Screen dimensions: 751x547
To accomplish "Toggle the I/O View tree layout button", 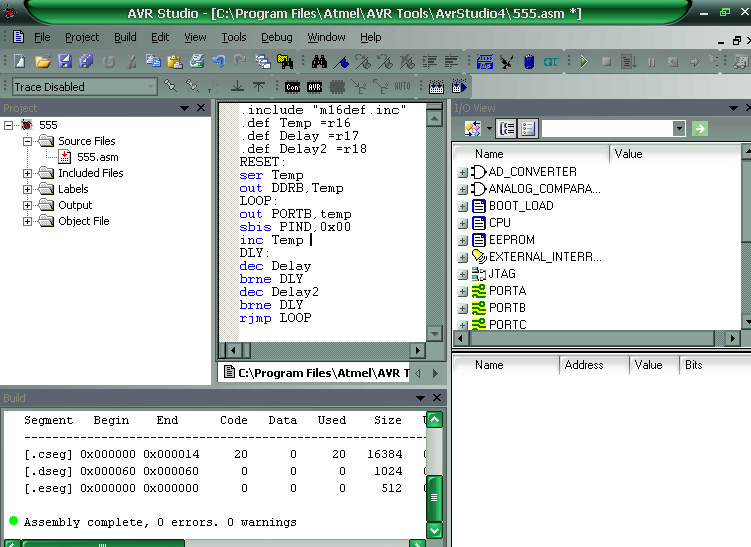I will 507,128.
